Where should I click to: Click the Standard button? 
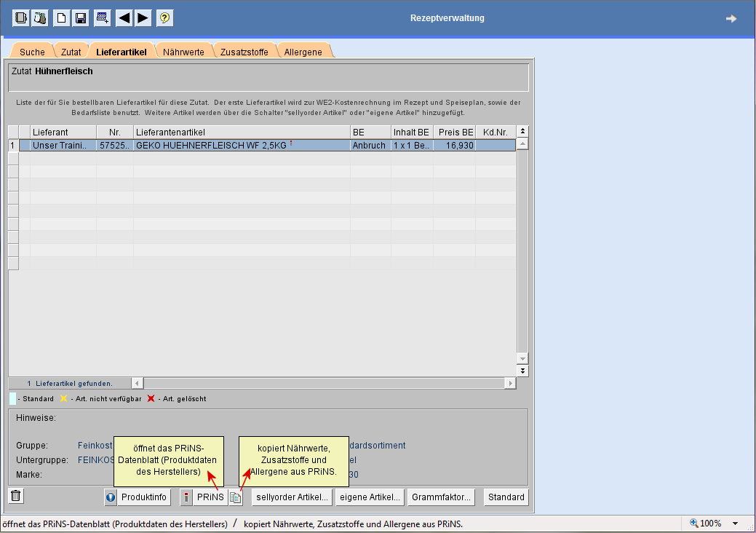click(x=506, y=497)
